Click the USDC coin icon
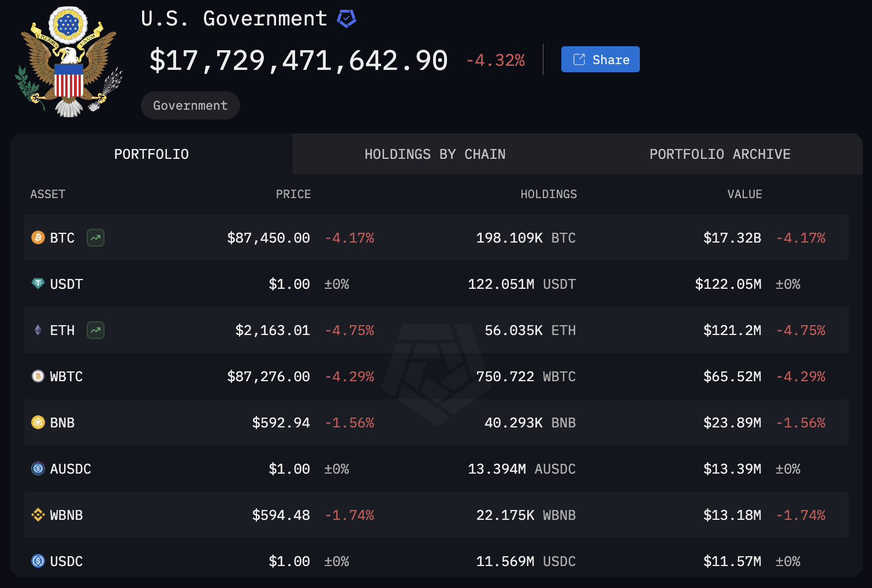The image size is (872, 588). (x=38, y=561)
